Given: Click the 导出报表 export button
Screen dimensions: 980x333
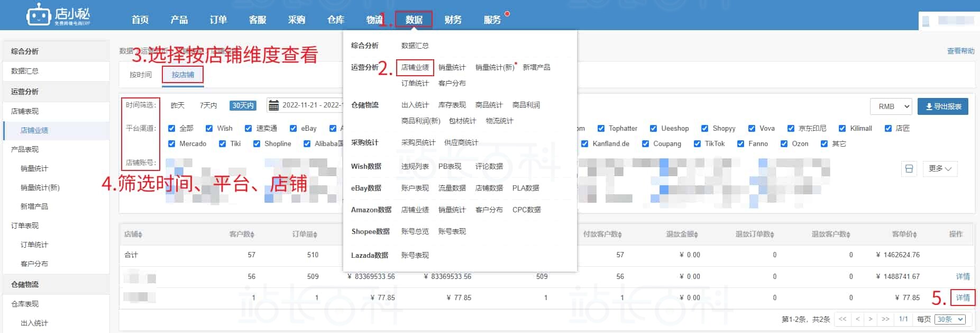Looking at the screenshot, I should (943, 106).
